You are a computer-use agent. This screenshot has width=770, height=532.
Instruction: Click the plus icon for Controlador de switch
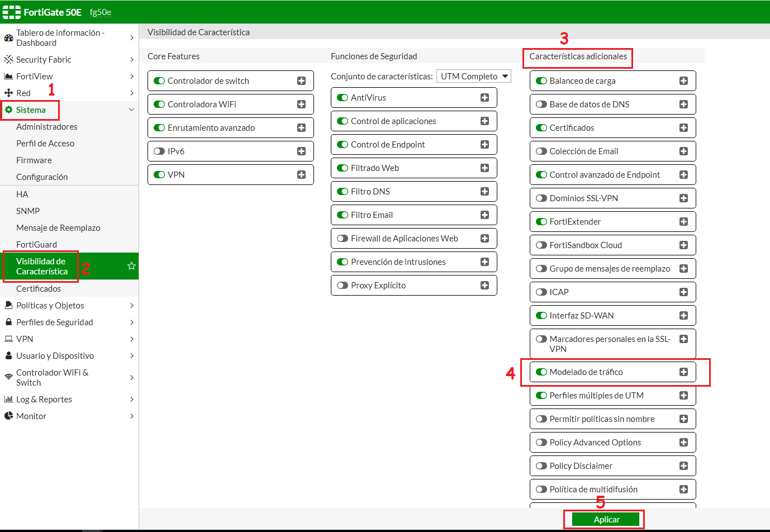301,81
